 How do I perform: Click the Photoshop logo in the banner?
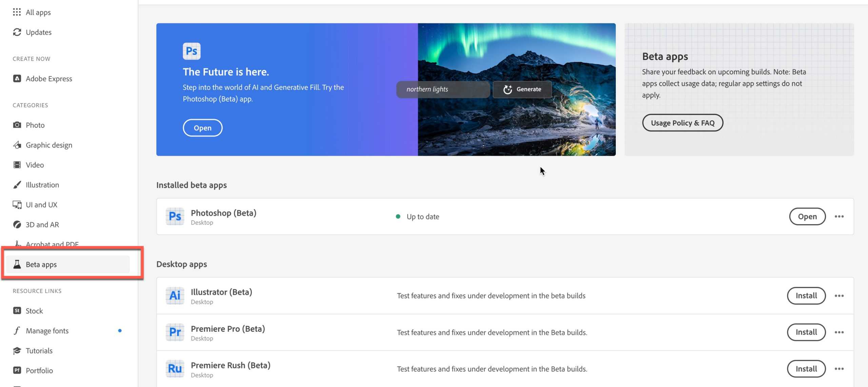tap(192, 51)
